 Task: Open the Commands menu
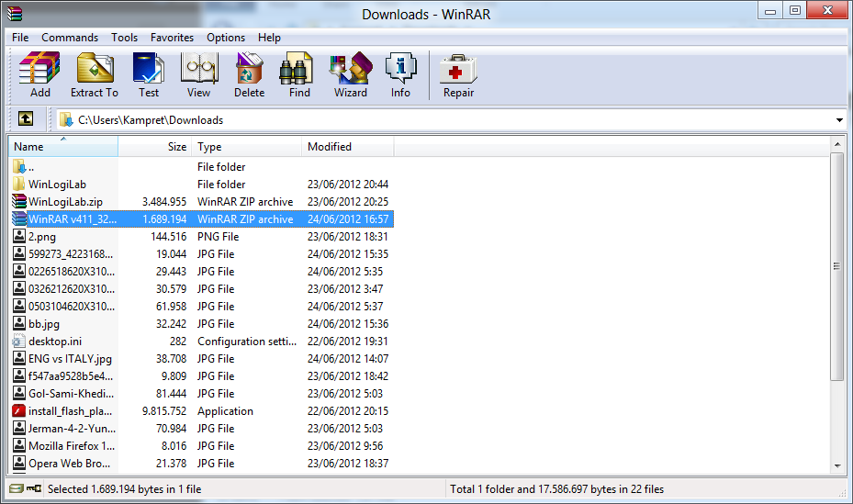[70, 38]
